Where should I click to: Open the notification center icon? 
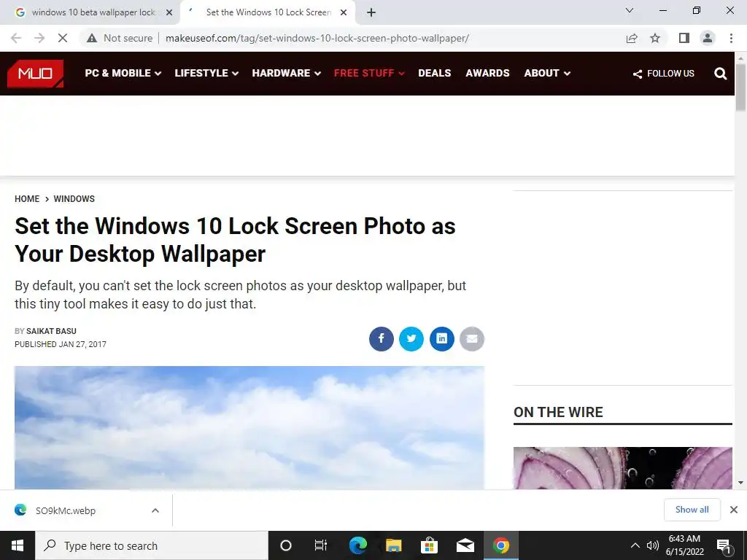(724, 545)
